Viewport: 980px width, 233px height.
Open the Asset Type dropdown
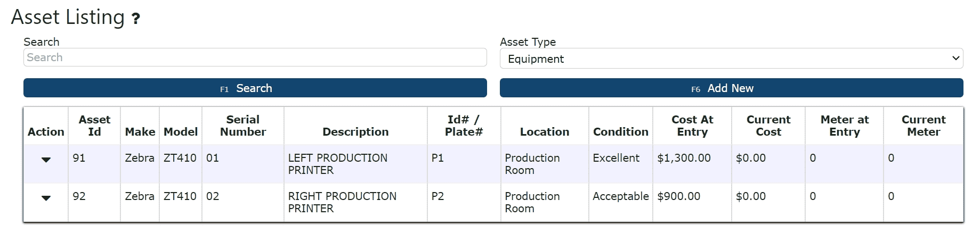731,59
